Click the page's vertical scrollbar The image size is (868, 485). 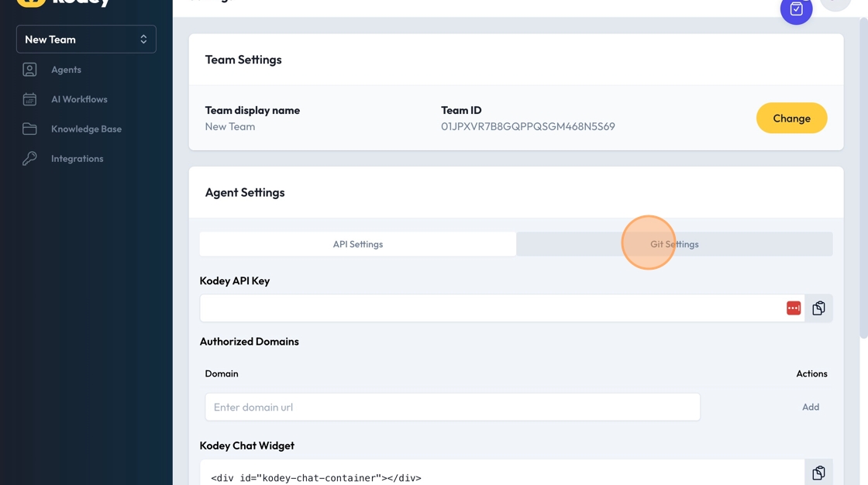point(863,178)
